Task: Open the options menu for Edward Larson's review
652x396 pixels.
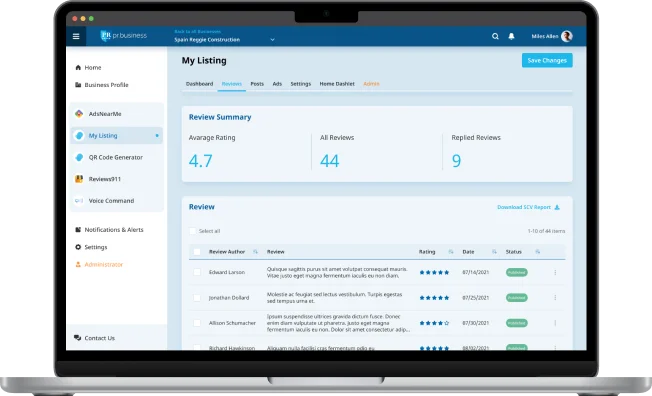Action: [x=555, y=272]
